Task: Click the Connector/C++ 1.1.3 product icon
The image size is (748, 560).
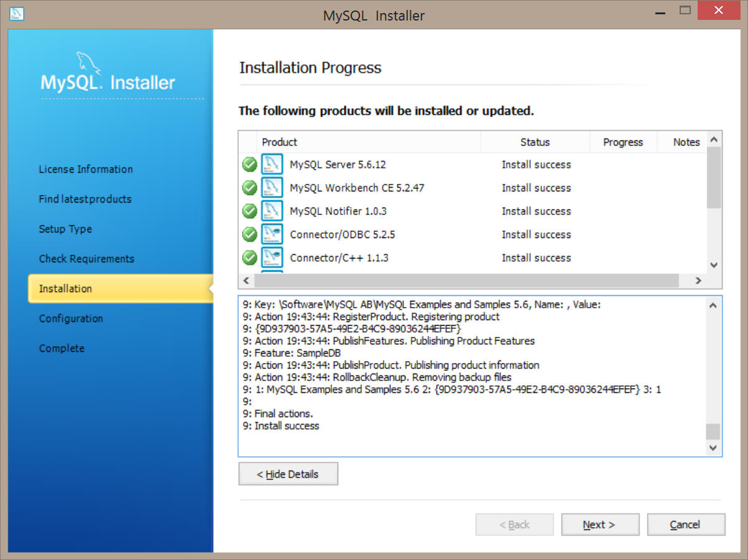Action: pos(272,258)
